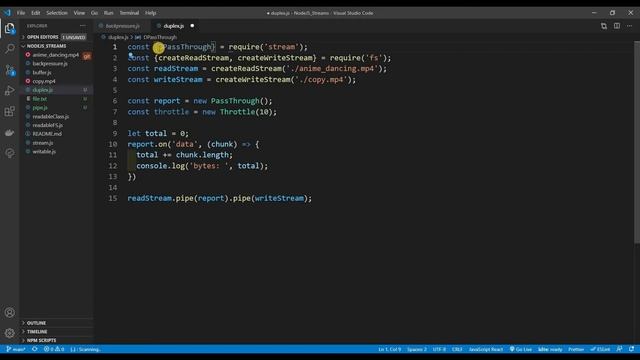Screen dimensions: 640x360
Task: Open the Search view icon
Action: [9, 49]
